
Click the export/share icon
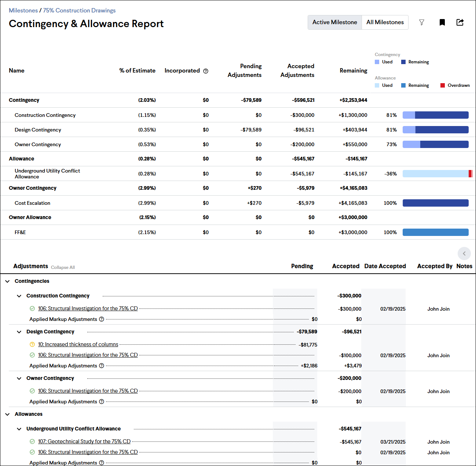(x=460, y=22)
